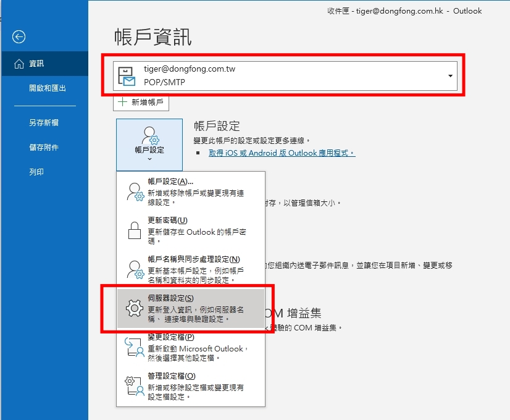Expand the account selector dropdown arrow
Viewport: 510px width, 420px height.
click(451, 76)
